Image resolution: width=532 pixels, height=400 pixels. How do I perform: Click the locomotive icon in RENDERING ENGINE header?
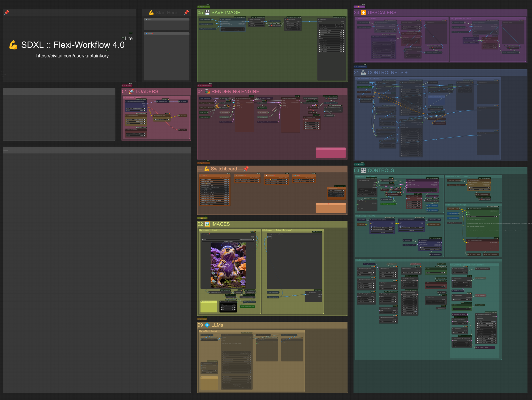[x=207, y=91]
